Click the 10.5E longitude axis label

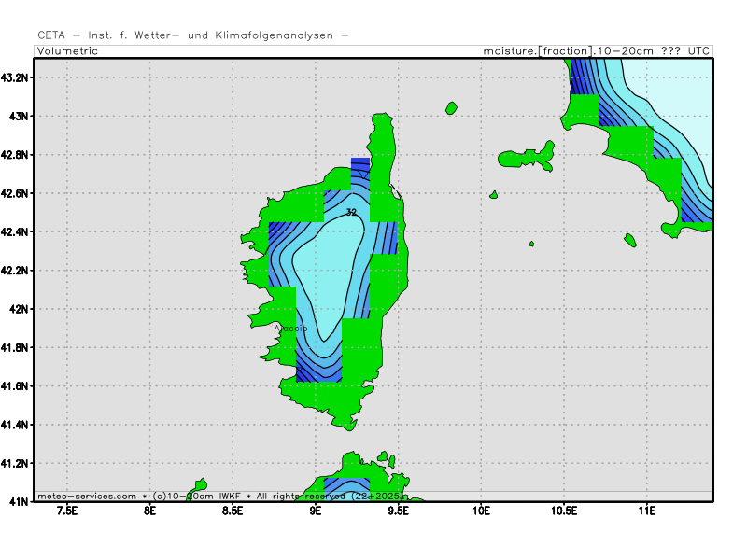[x=564, y=511]
